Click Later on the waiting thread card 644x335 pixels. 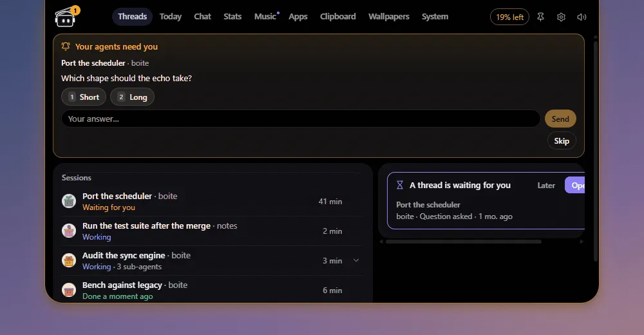pos(546,186)
